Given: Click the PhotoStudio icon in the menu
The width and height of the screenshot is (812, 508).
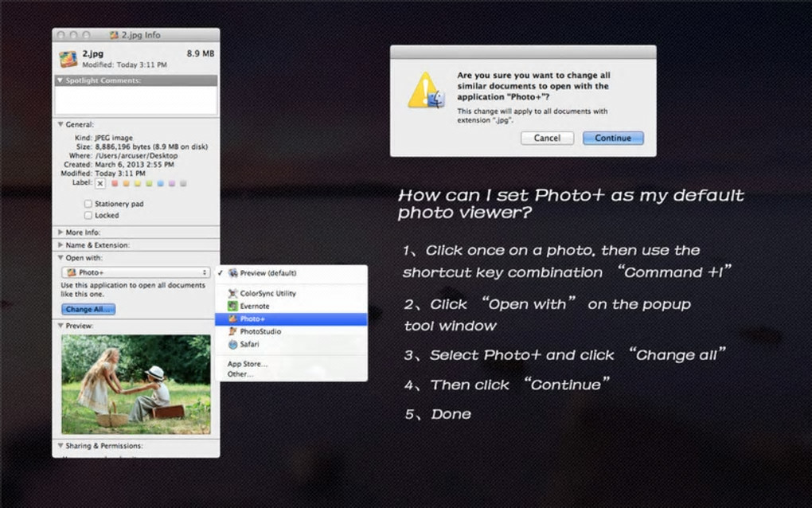Looking at the screenshot, I should point(233,331).
